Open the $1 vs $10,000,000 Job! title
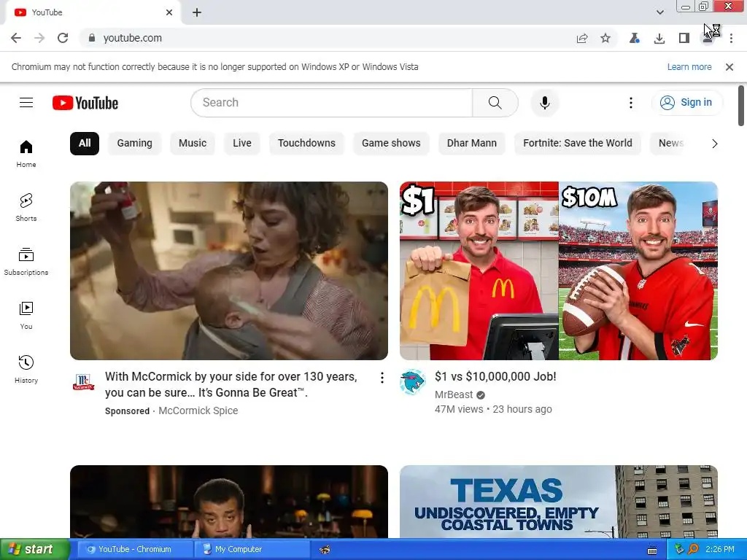Screen dimensions: 747x560 pyautogui.click(x=495, y=377)
